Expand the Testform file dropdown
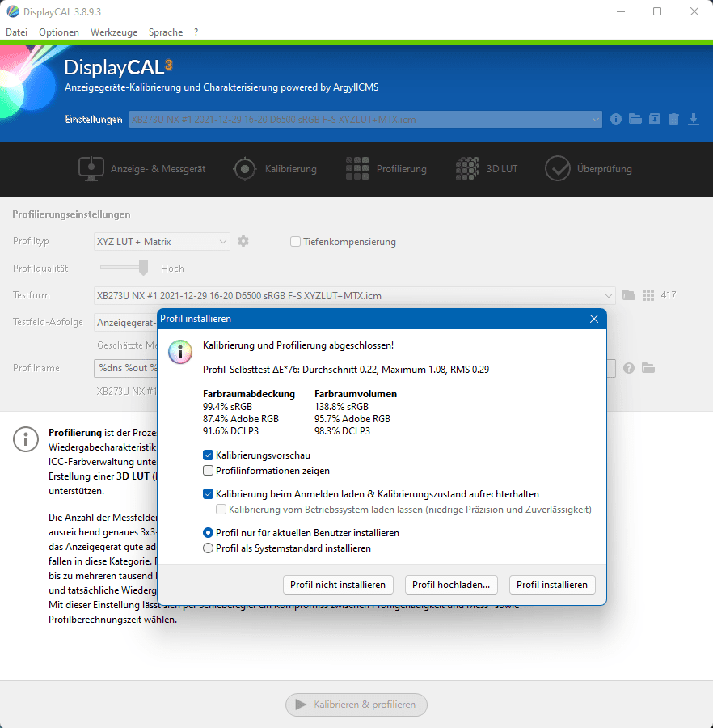Viewport: 713px width, 728px height. point(354,296)
